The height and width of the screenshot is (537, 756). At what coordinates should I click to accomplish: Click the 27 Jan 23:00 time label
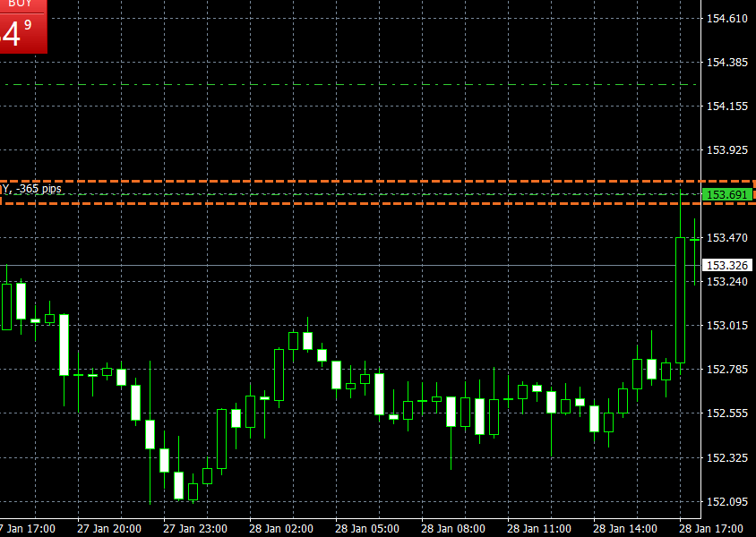pyautogui.click(x=193, y=528)
